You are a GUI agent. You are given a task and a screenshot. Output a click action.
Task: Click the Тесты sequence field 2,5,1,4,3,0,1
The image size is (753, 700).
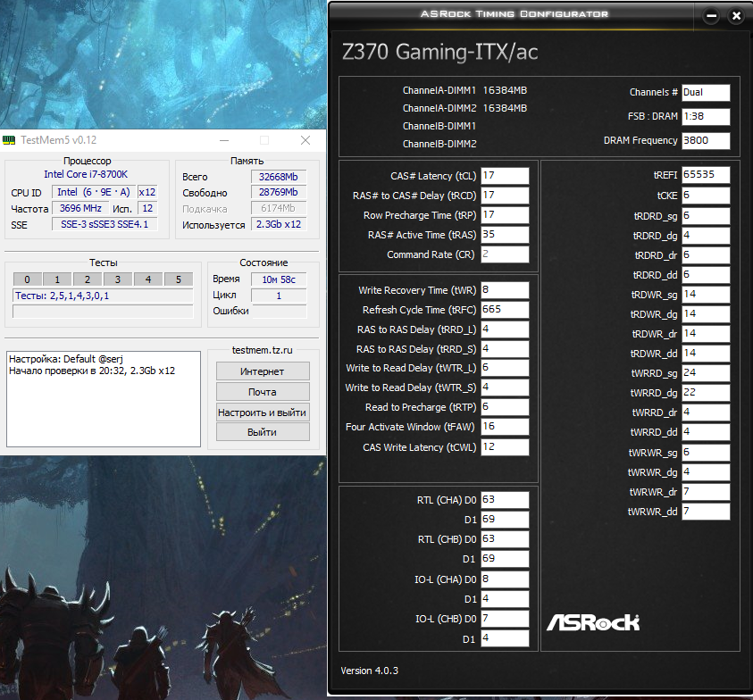tap(103, 296)
